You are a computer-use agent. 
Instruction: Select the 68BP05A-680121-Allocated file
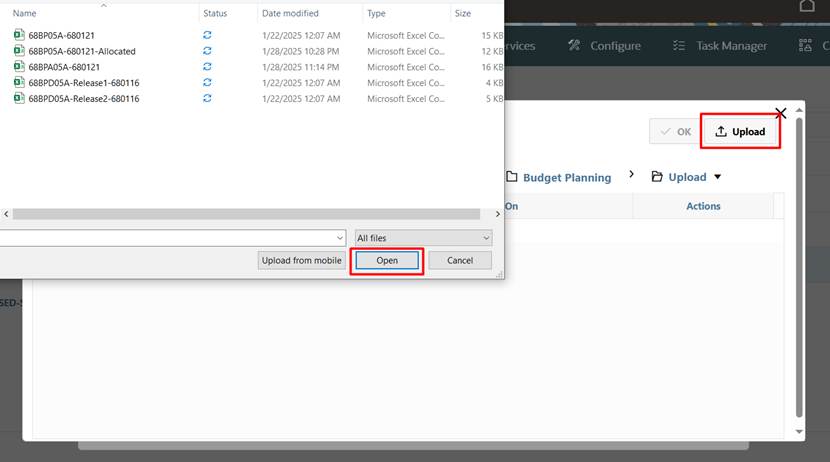82,51
